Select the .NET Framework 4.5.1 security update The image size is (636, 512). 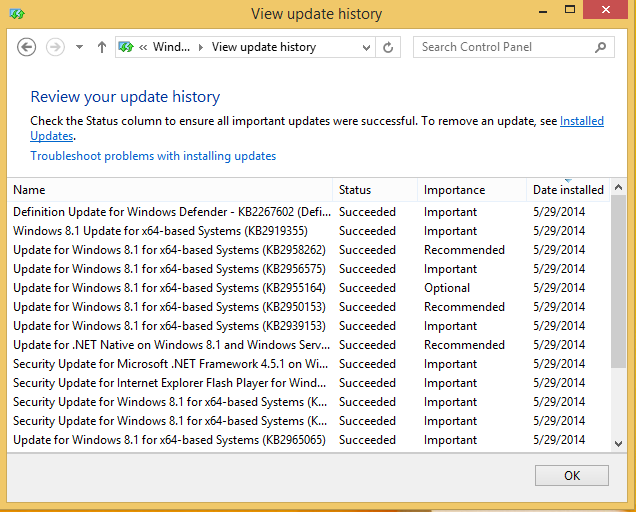(x=308, y=364)
